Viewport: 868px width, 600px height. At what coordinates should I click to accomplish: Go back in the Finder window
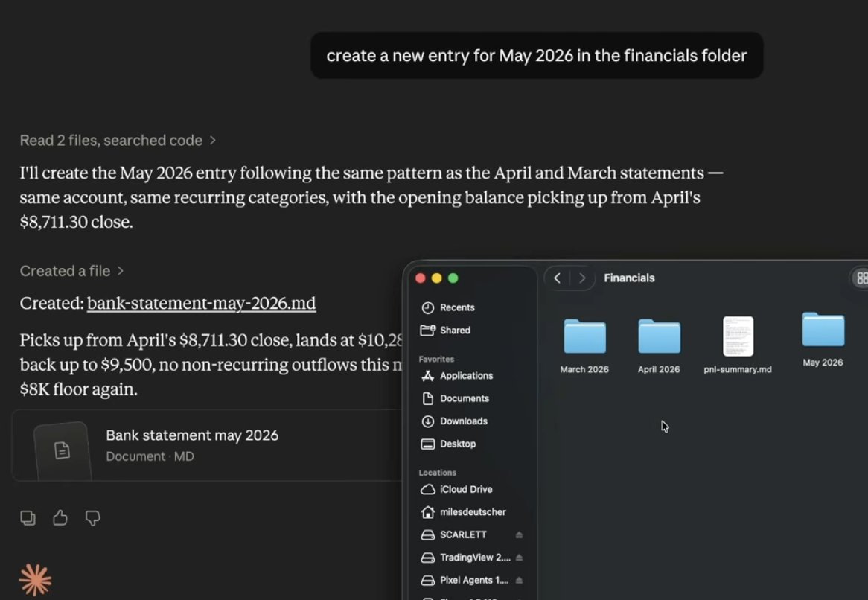pyautogui.click(x=557, y=278)
